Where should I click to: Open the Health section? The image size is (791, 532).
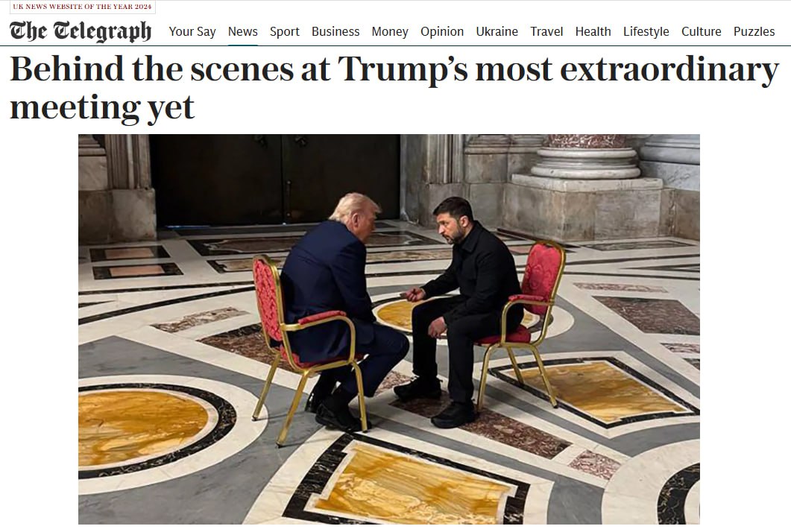click(x=593, y=31)
